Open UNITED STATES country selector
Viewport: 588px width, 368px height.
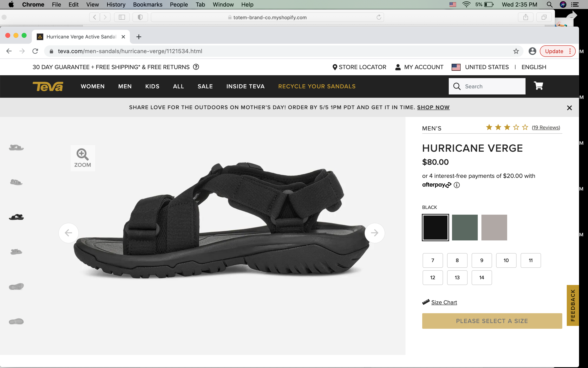480,67
